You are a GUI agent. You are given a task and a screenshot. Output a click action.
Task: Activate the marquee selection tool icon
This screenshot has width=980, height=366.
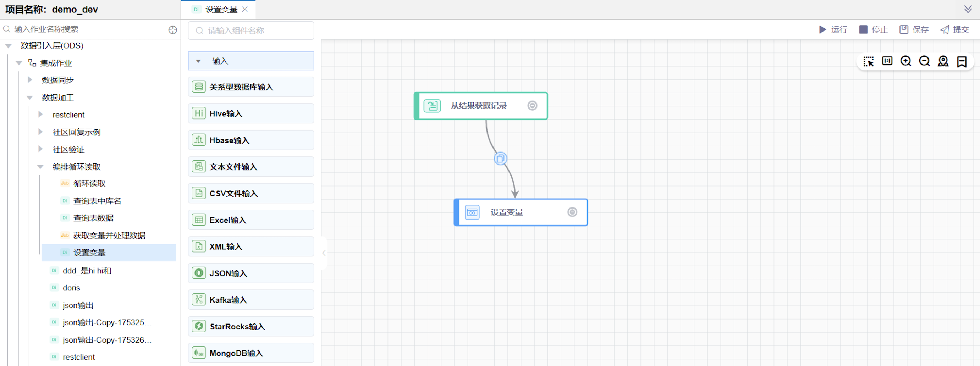coord(869,61)
